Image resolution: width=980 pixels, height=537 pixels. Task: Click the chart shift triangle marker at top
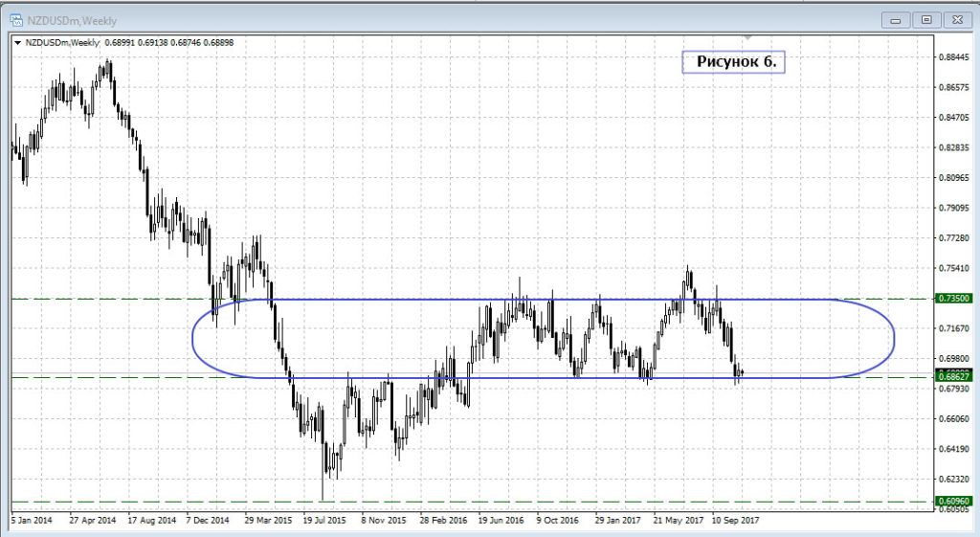(750, 39)
